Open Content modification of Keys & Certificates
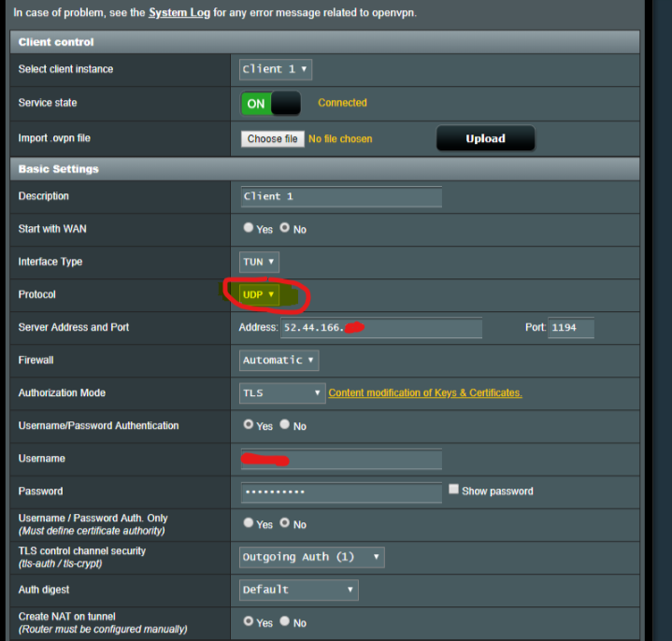Screen dimensions: 672x641 click(425, 393)
